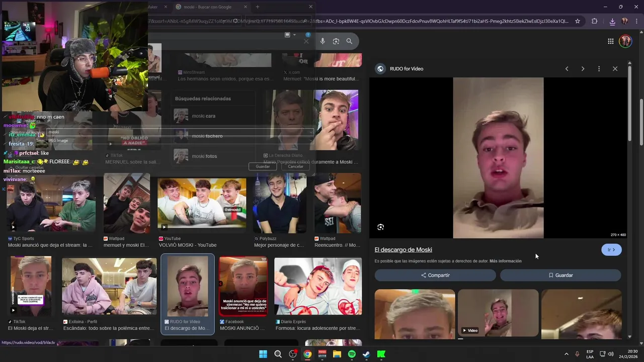Viewport: 644px width, 362px height.
Task: Click 'Moski anunció que deja el stream' caption
Action: 50,245
